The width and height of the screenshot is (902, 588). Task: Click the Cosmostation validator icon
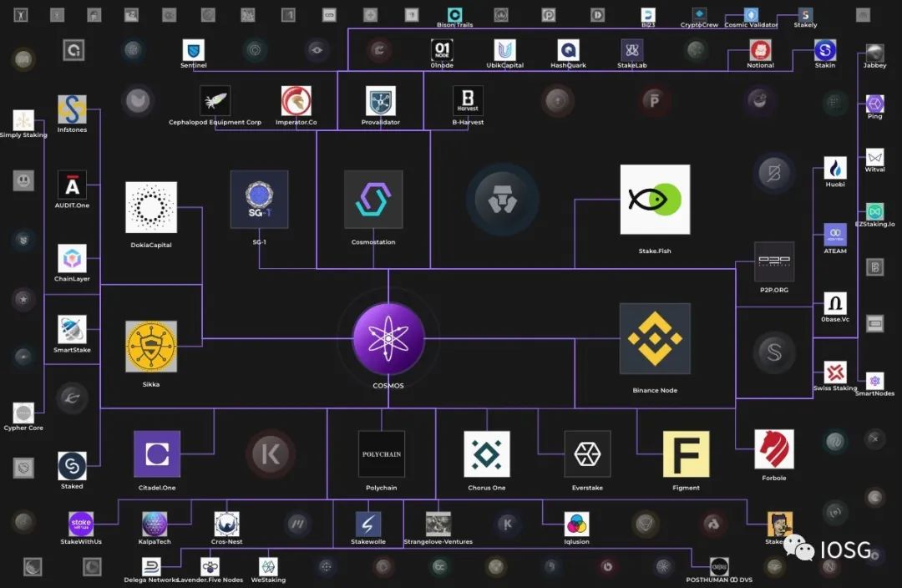pyautogui.click(x=373, y=199)
